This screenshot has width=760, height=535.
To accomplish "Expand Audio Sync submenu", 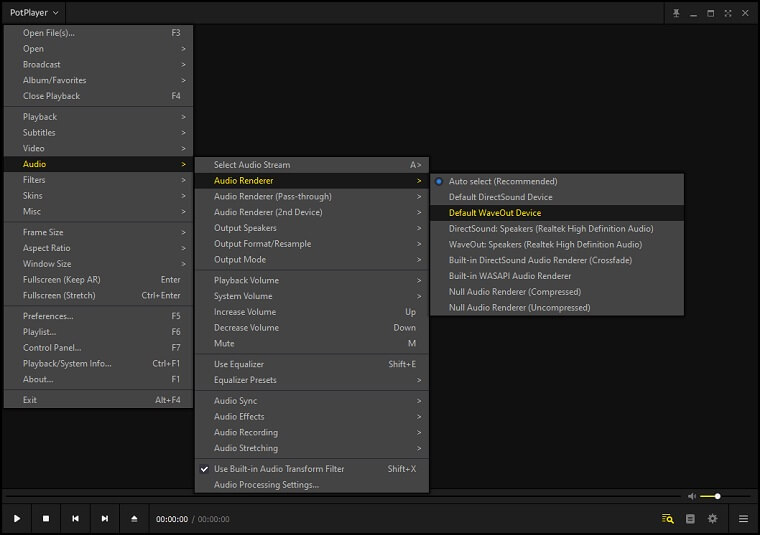I will coord(312,401).
